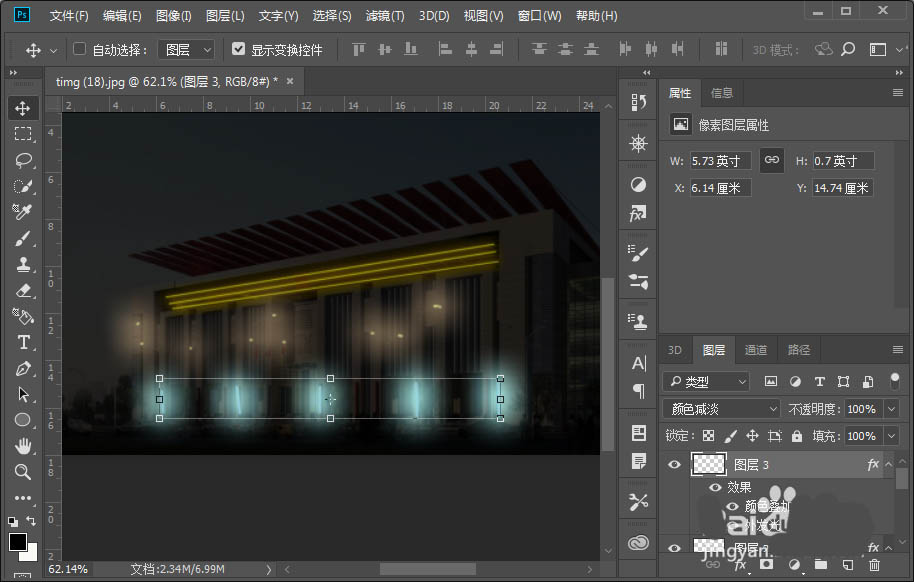Image resolution: width=914 pixels, height=582 pixels.
Task: Switch to the 信息 panel tab
Action: pyautogui.click(x=721, y=93)
